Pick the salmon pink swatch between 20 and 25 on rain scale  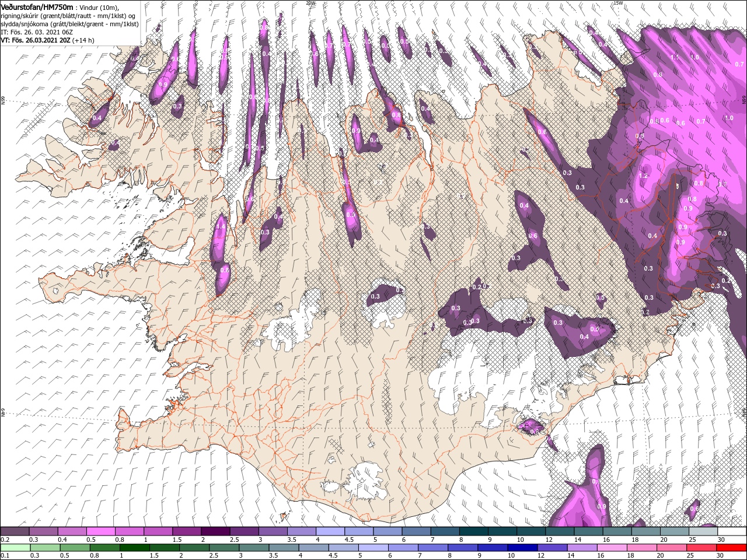672,547
